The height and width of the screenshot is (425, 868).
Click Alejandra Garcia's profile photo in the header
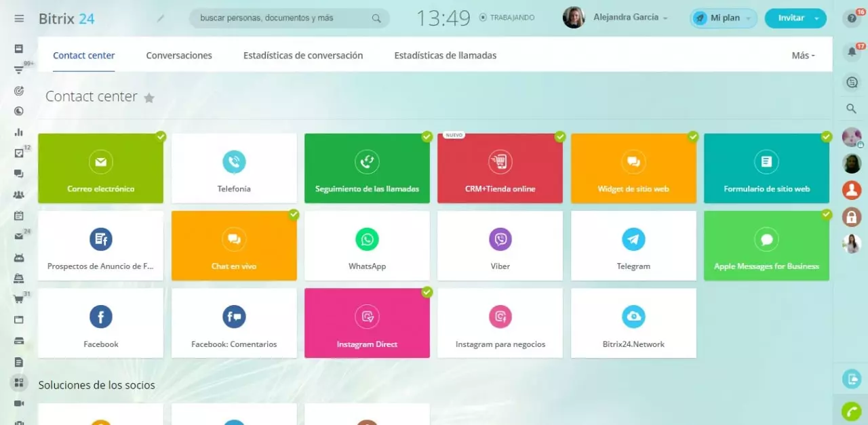(574, 18)
